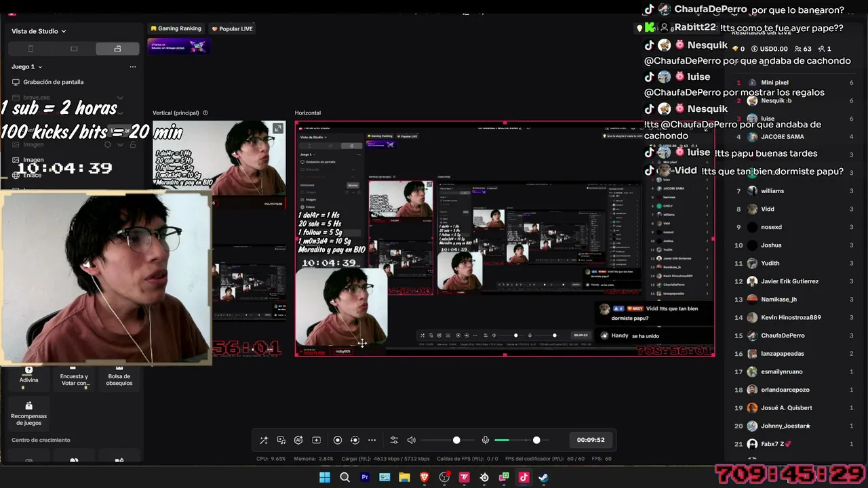Select williams in the ranking list
This screenshot has height=488, width=868.
[795, 191]
